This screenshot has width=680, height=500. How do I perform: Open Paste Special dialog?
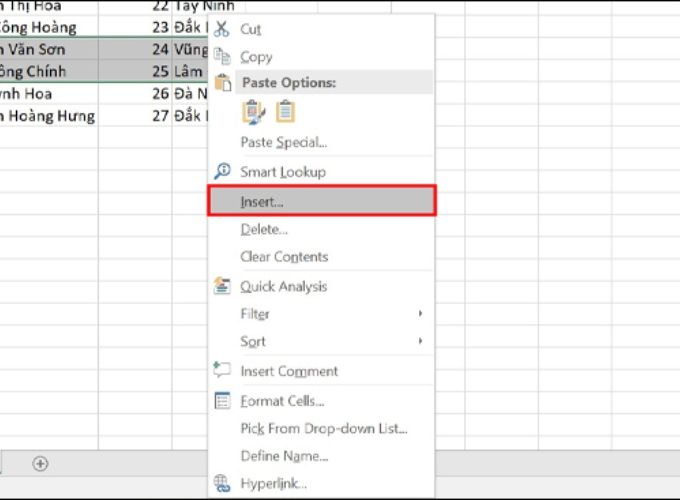click(321, 142)
